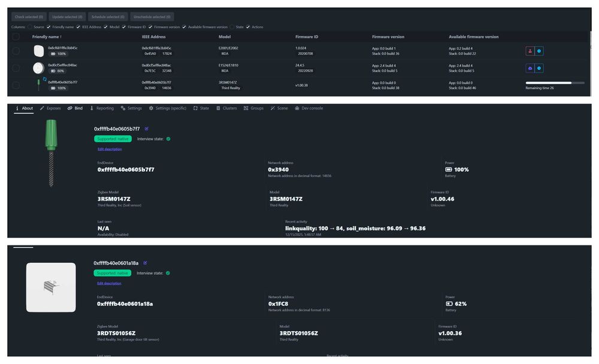Open the Exposes tab
This screenshot has height=364, width=599.
[x=50, y=108]
